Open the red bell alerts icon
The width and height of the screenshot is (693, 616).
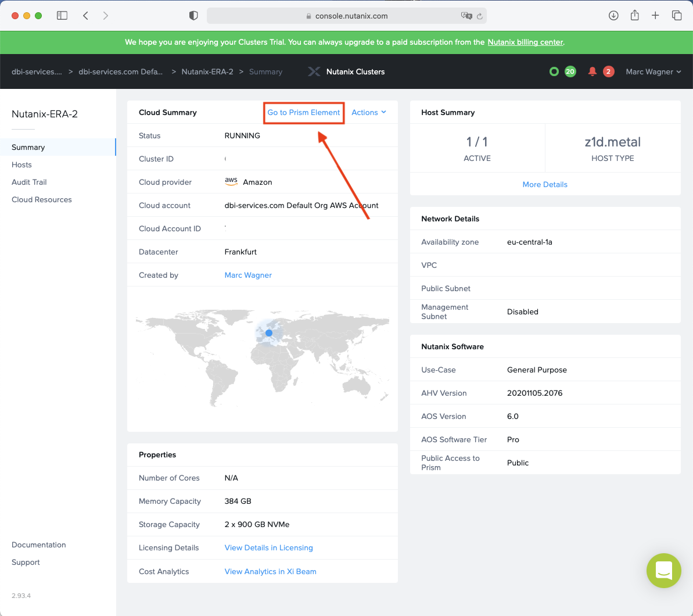593,71
